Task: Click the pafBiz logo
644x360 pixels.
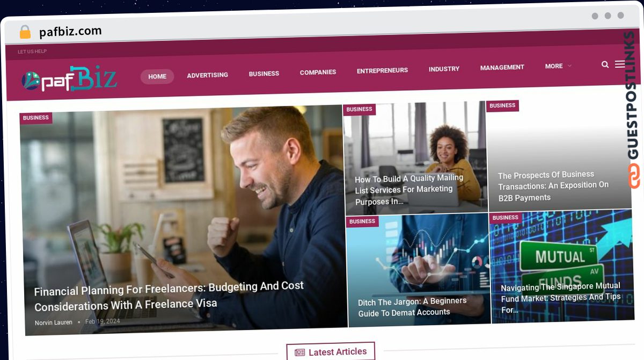Action: 69,79
